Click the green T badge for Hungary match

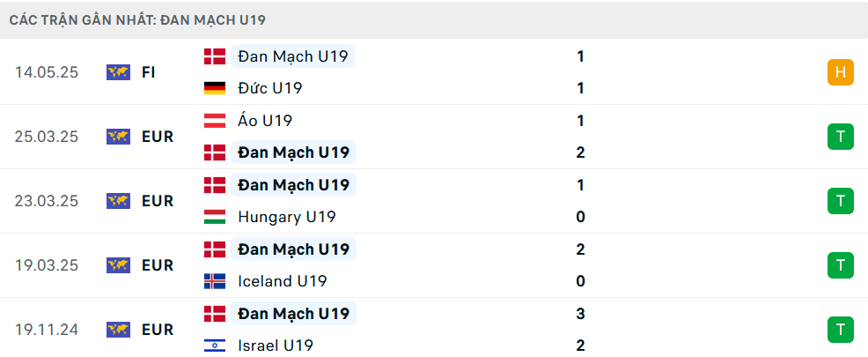(x=841, y=201)
